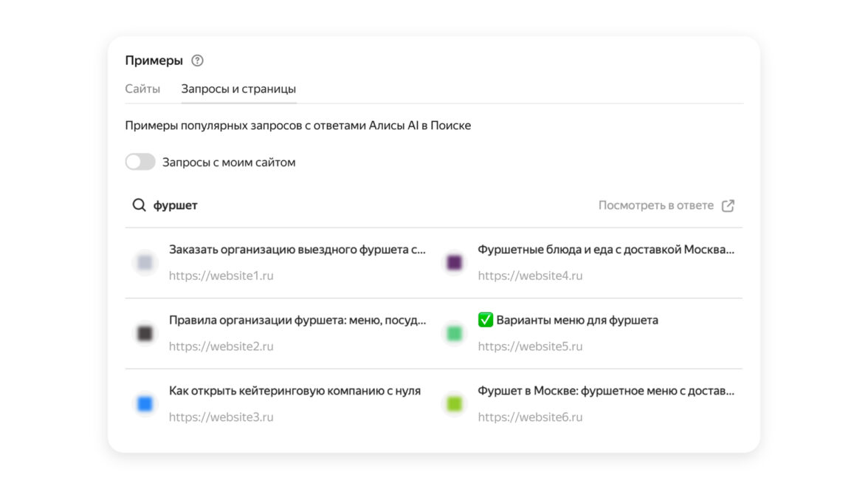Click the green favicon of website5.ru
Viewport: 868px width, 489px height.
455,333
